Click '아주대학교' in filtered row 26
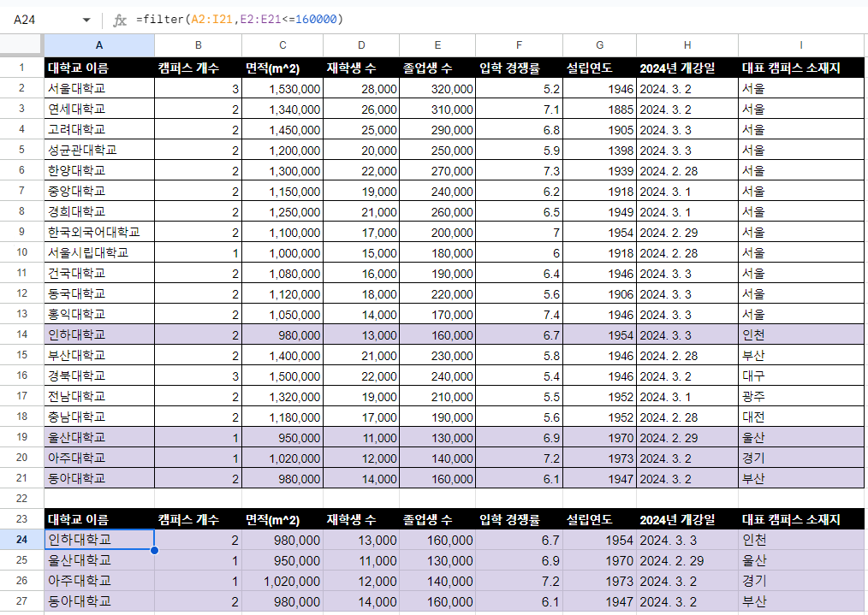The height and width of the screenshot is (615, 868). (x=99, y=581)
